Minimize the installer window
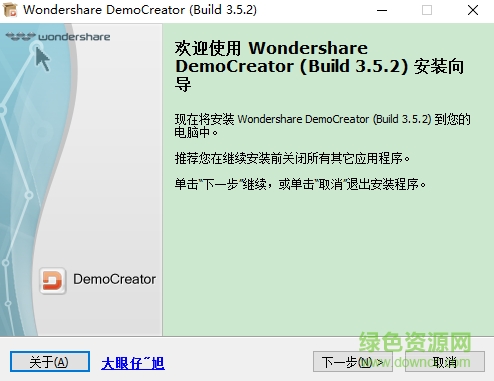Screen dimensions: 494x381 (x=382, y=10)
